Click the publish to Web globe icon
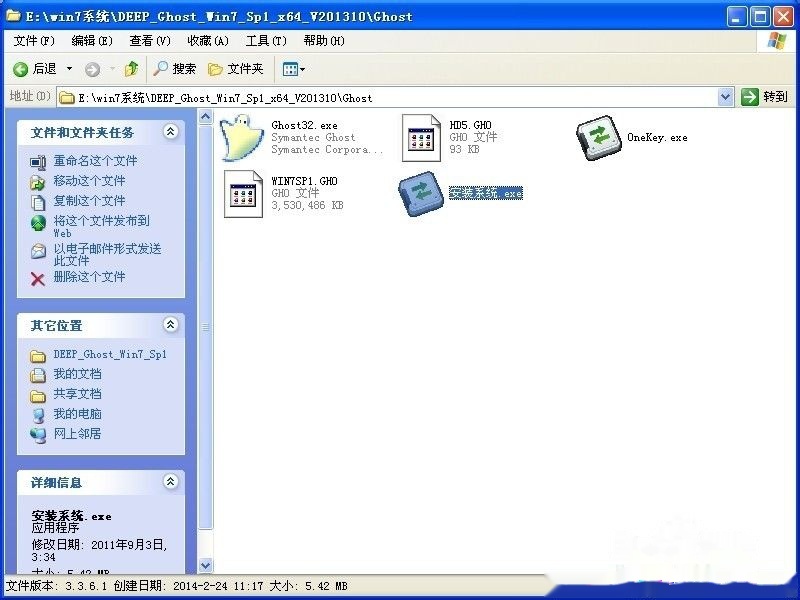 (38, 223)
